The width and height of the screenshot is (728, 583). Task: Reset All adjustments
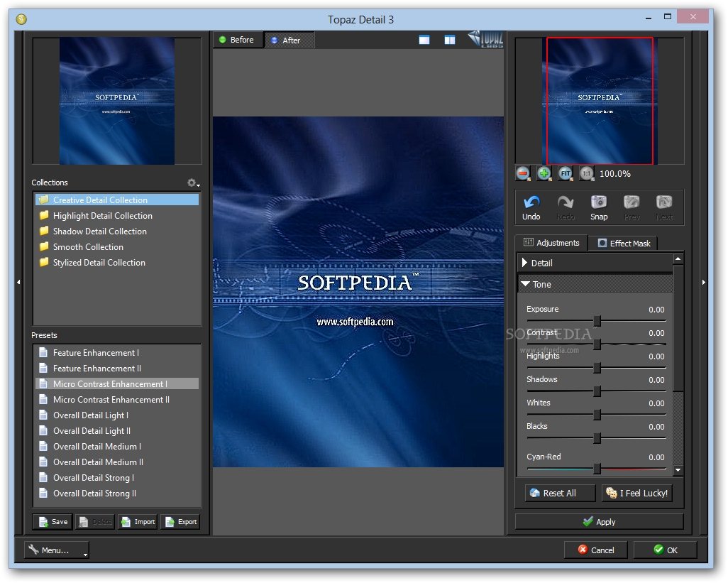pyautogui.click(x=561, y=493)
